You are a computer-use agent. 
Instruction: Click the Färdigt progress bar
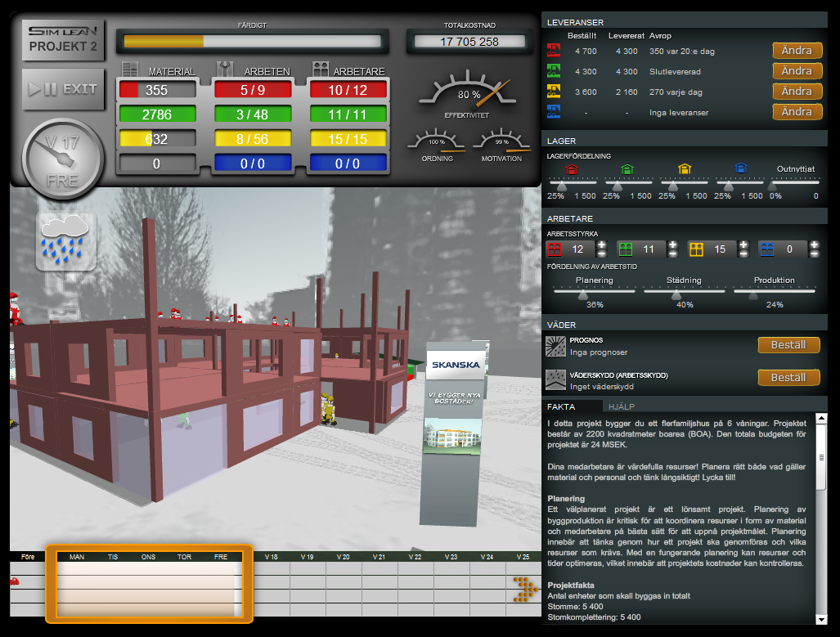(x=252, y=41)
